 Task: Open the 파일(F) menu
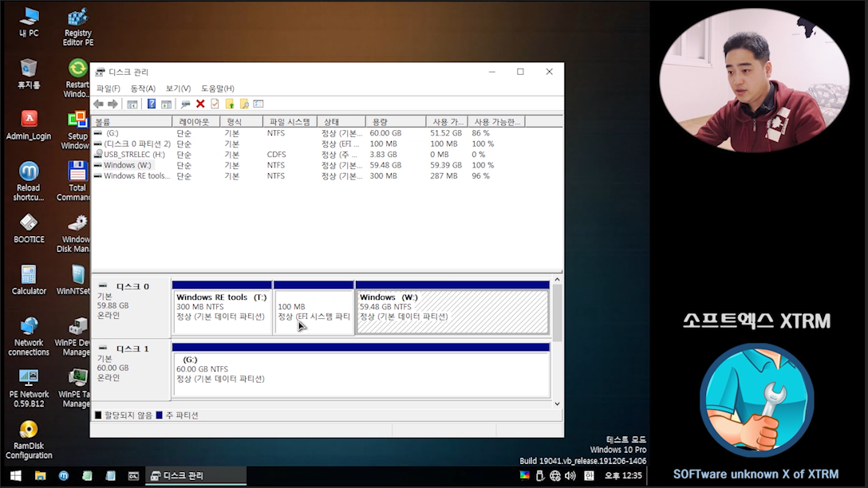click(108, 89)
